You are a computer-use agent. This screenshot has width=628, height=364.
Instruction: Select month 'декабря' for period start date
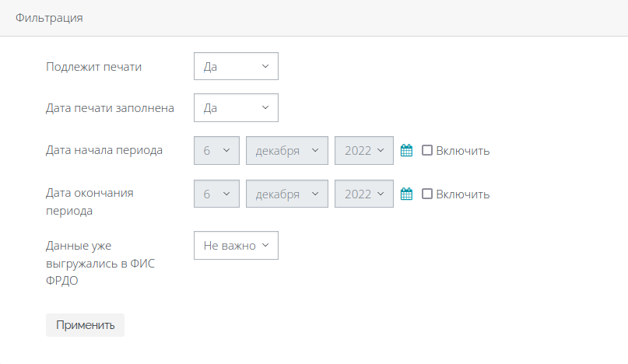(x=287, y=151)
